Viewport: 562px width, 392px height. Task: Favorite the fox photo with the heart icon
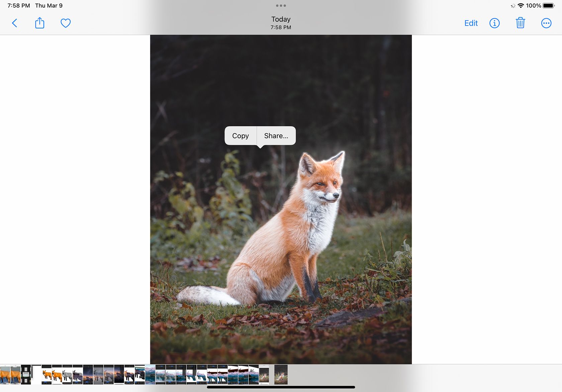tap(66, 23)
